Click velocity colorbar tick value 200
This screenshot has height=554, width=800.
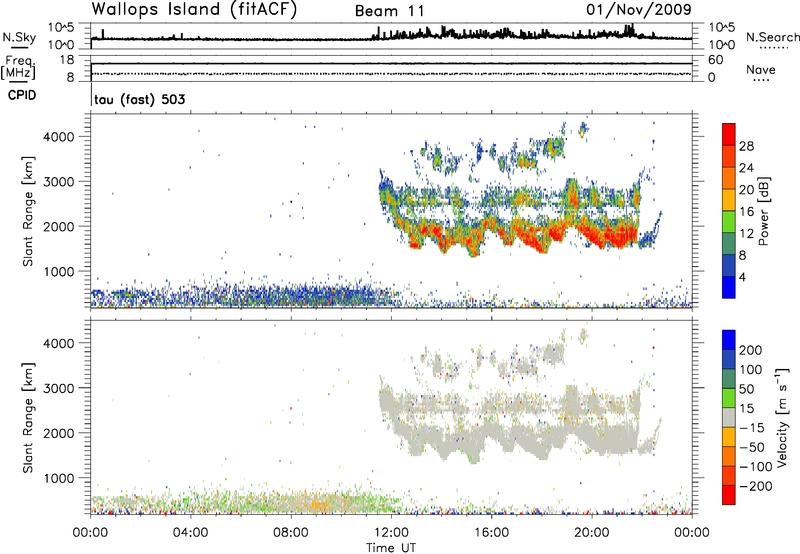click(x=751, y=350)
